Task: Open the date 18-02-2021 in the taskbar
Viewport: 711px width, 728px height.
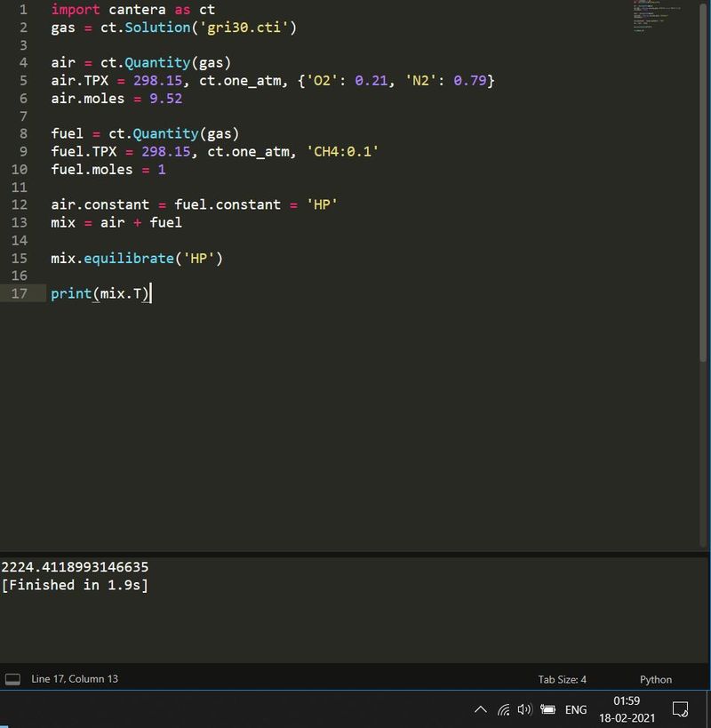Action: pyautogui.click(x=626, y=716)
